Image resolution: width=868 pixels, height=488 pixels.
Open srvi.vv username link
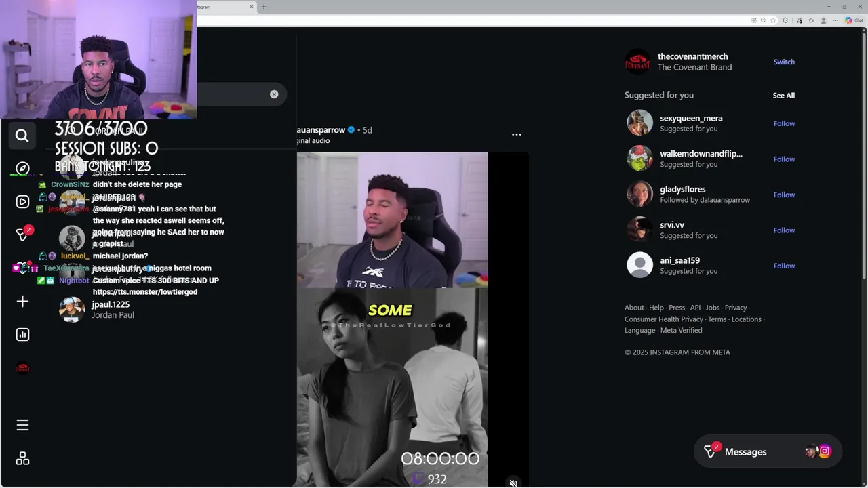(x=672, y=225)
